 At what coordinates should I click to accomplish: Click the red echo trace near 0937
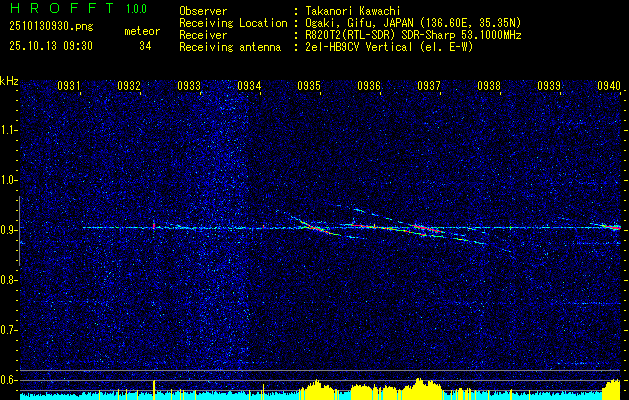tap(428, 229)
